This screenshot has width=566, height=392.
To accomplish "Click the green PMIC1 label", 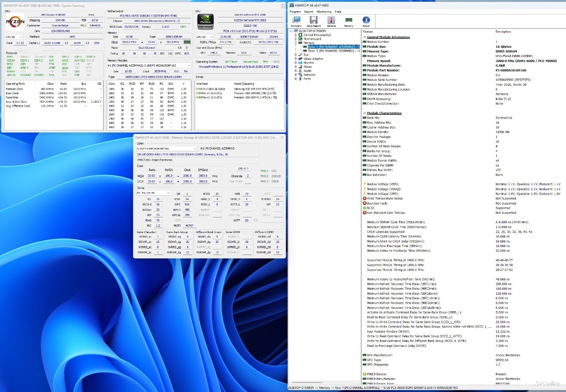I will [264, 171].
